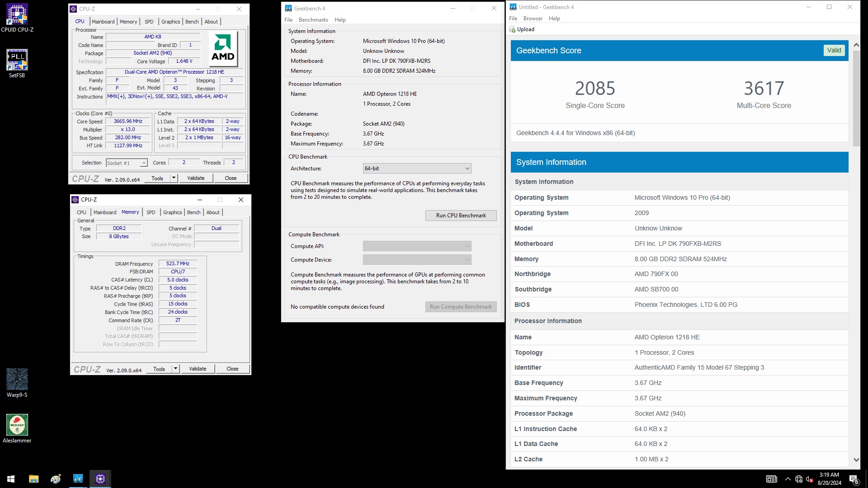Click the Motherboard value DFI Inc. LP DK 790FXB-M2RS in the results table

coord(678,244)
